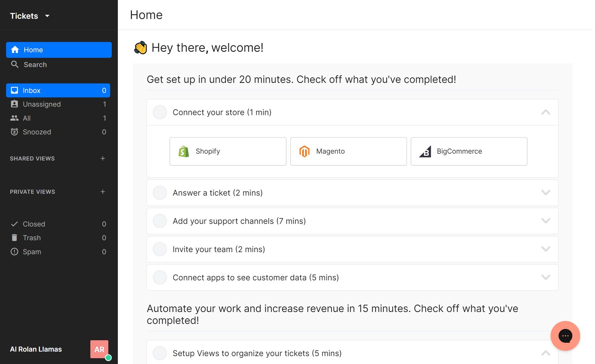Open the chat support bubble icon

(x=565, y=336)
